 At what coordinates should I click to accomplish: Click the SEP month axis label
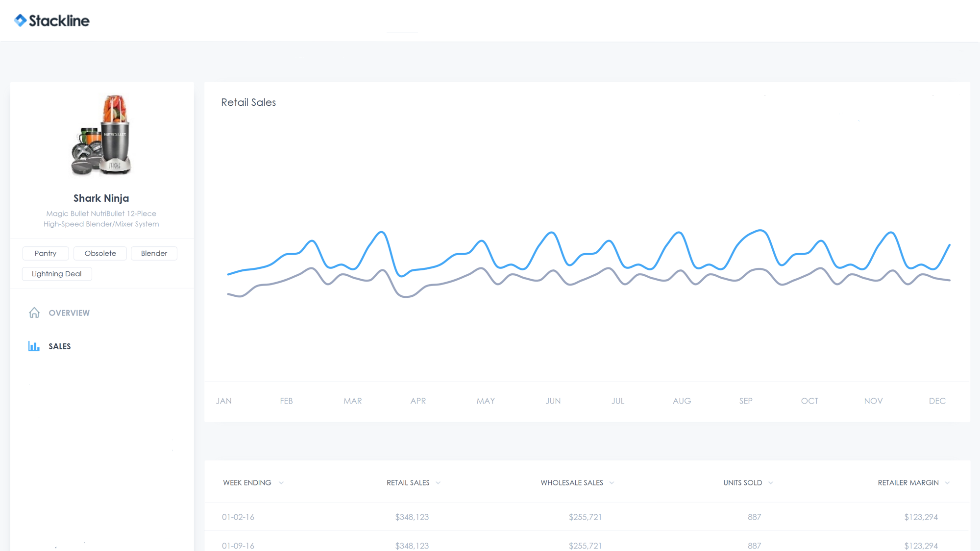tap(746, 401)
